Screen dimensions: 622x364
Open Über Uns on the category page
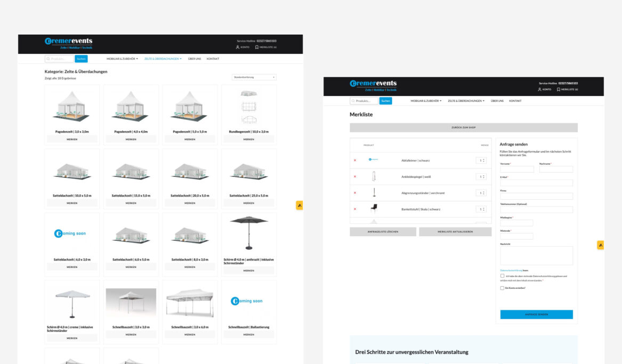pos(195,59)
